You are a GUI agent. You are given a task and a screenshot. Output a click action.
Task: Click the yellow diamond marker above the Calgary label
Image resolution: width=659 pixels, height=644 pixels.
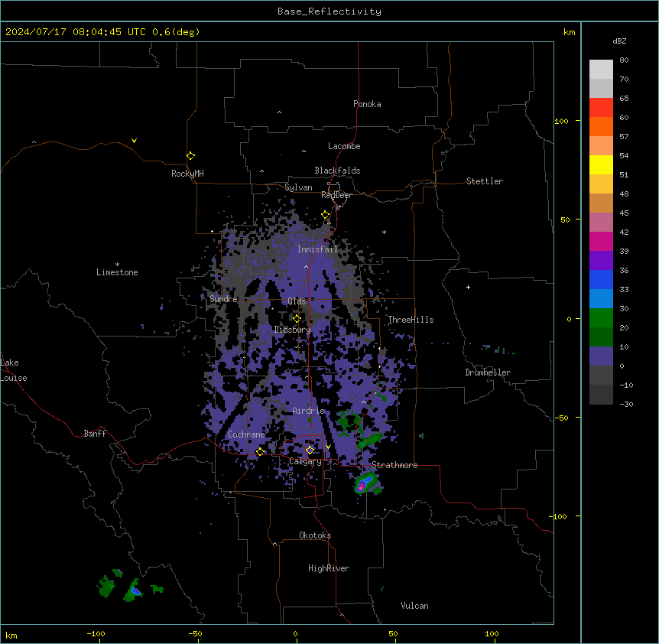(x=310, y=450)
